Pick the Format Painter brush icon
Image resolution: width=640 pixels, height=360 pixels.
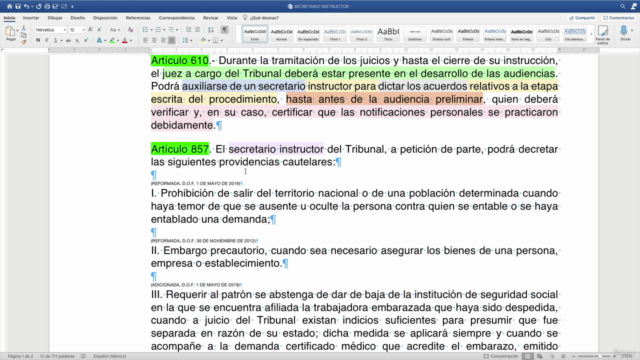click(24, 41)
